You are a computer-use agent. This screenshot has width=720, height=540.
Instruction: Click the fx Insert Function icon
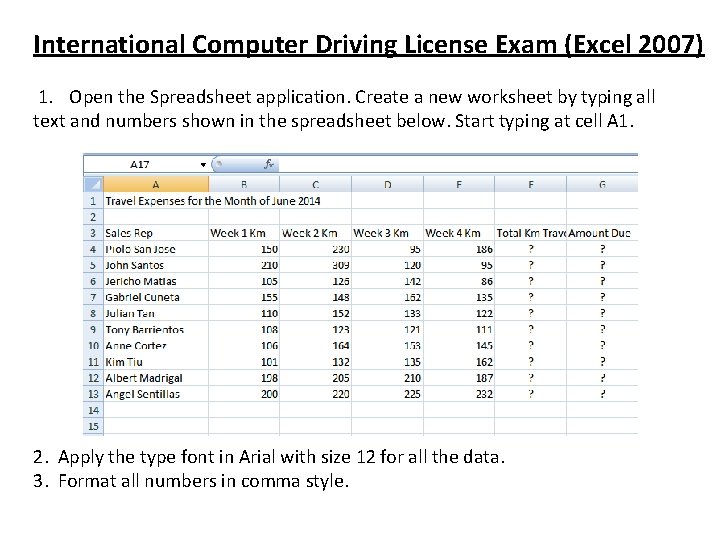tap(269, 164)
